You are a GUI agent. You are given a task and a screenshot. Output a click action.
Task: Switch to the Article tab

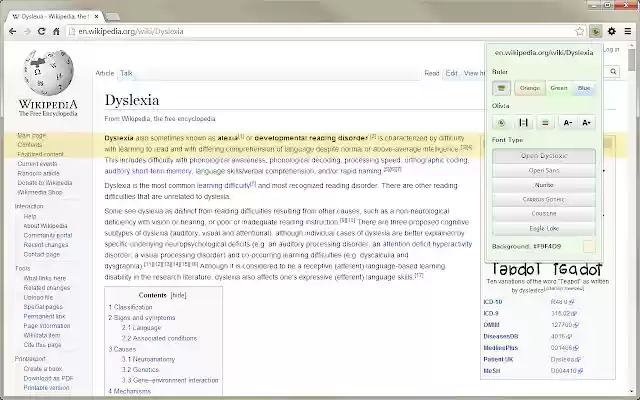pos(104,73)
